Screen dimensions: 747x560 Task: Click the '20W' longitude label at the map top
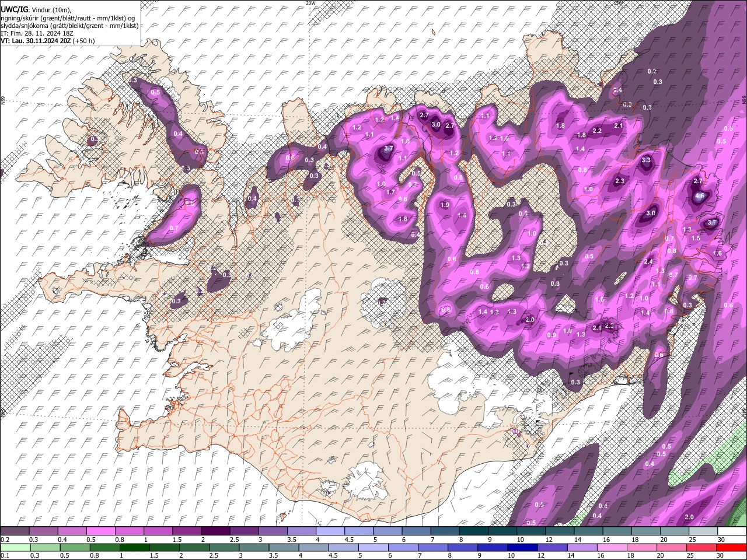[x=310, y=3]
